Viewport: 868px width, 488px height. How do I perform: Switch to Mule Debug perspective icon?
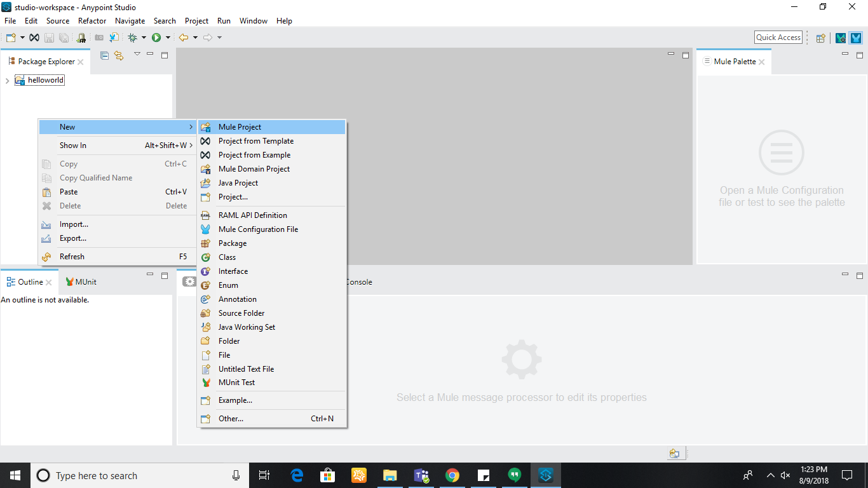[841, 37]
